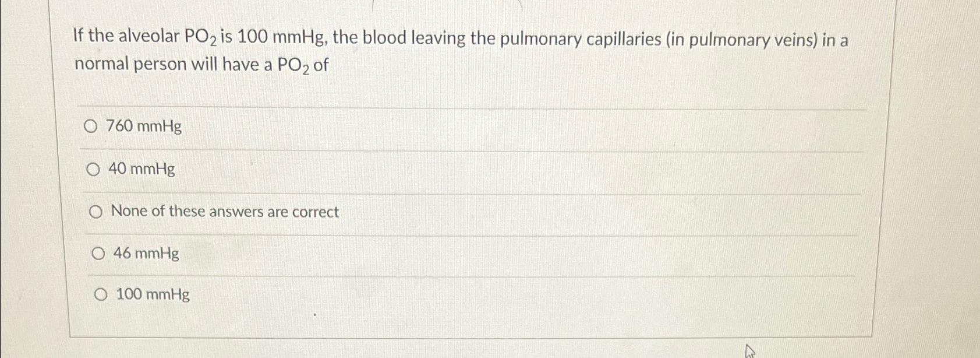
Task: Click the row containing None of these answers
Action: point(408,212)
